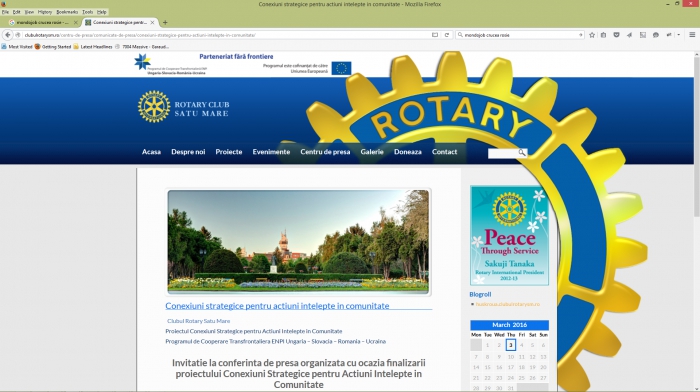700x392 pixels.
Task: Click the website search magnifier icon
Action: [522, 153]
